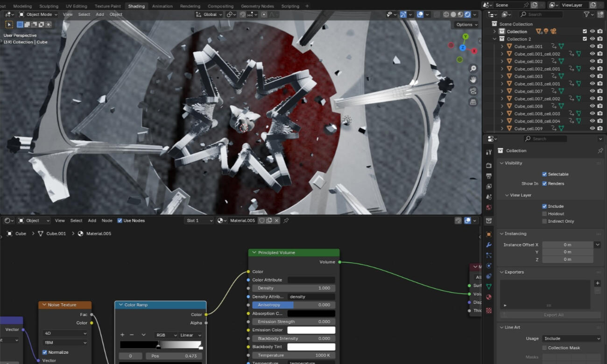Open the Render properties tab
The image size is (607, 364).
489,166
